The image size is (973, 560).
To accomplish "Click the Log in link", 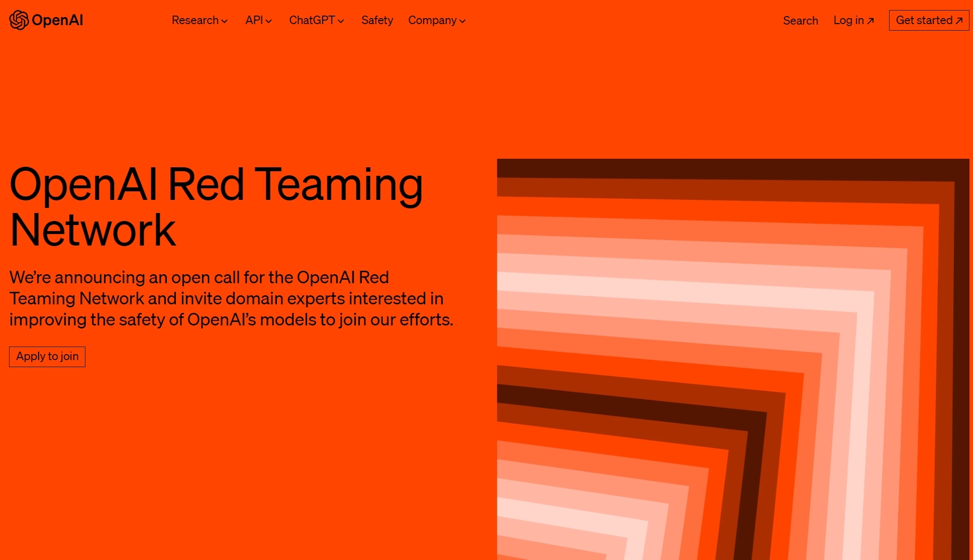I will click(x=853, y=21).
